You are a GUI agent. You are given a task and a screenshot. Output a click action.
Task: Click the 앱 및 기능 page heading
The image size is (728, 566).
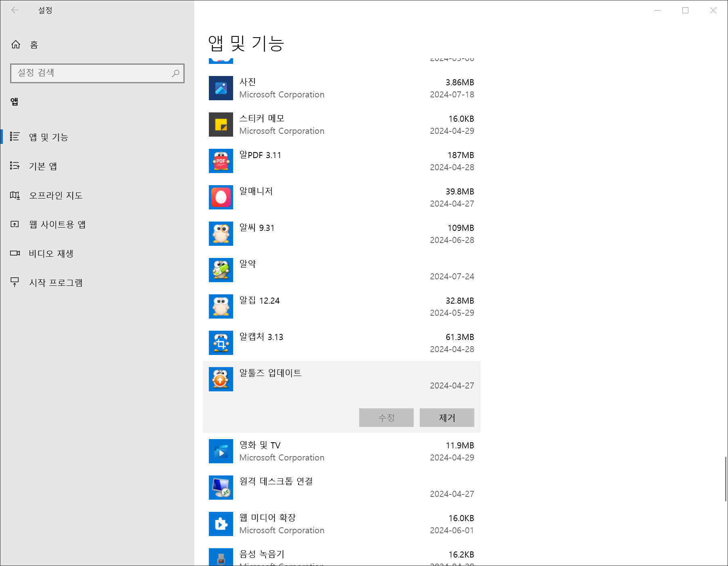coord(246,43)
